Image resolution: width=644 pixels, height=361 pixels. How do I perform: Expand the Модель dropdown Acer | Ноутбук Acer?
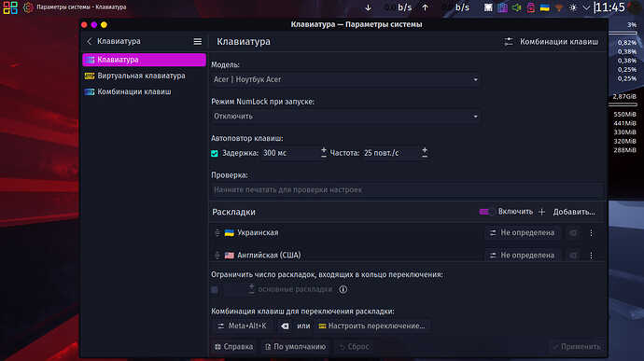click(x=345, y=79)
